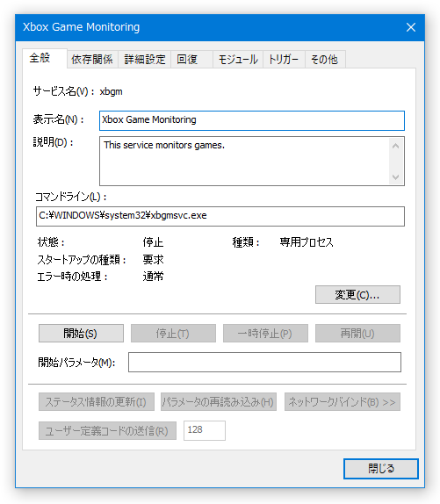Focus the 開始パラメータ input field
The height and width of the screenshot is (504, 440).
click(264, 362)
